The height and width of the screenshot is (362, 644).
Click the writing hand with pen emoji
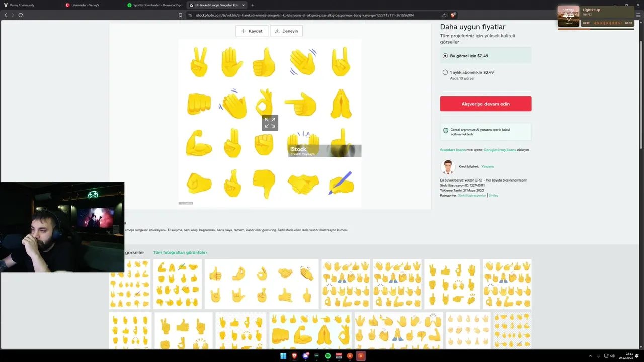point(341,183)
